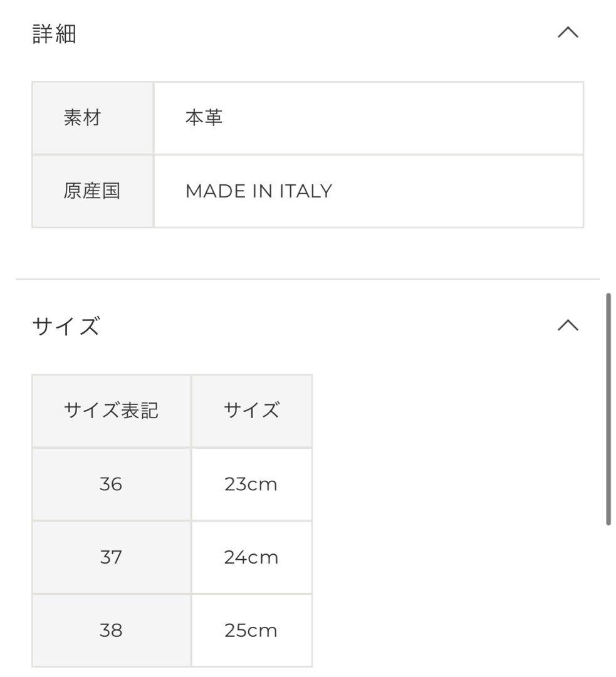This screenshot has width=616, height=677.
Task: Select size 37 in the table
Action: coord(111,557)
